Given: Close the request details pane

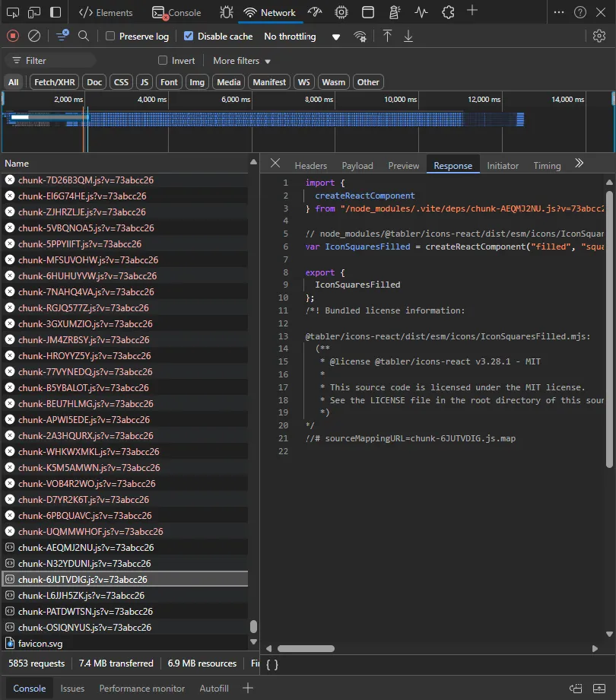Looking at the screenshot, I should (275, 164).
